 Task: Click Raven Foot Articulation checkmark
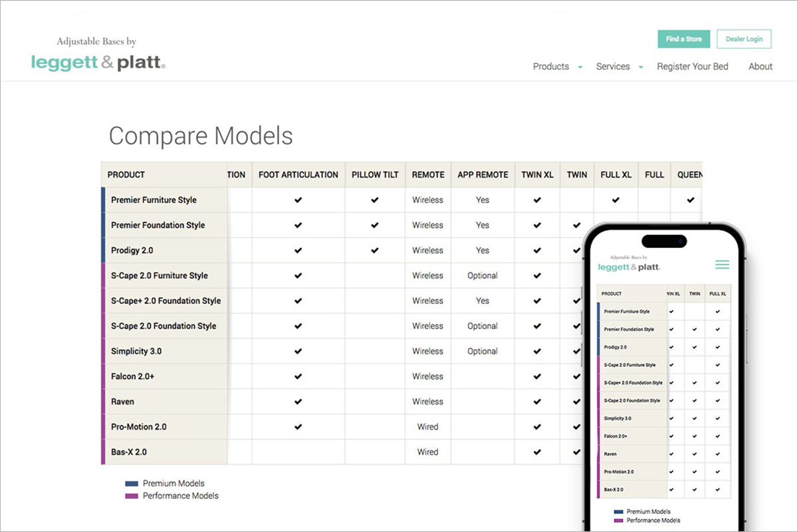298,402
